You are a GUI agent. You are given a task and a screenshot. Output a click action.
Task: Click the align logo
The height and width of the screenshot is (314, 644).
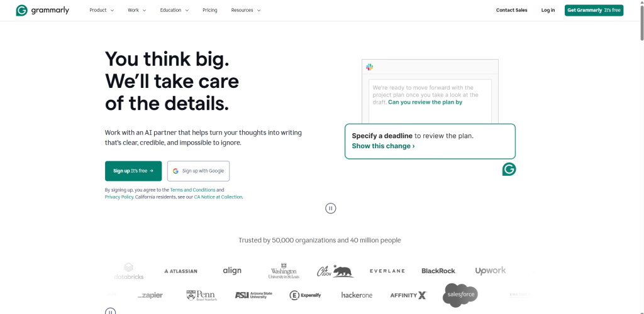232,271
